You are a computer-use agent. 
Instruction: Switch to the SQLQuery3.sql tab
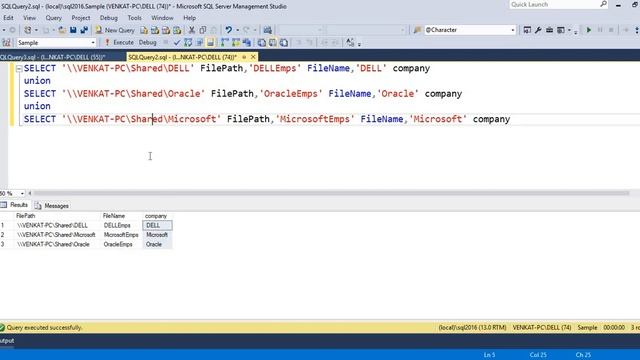[53, 57]
